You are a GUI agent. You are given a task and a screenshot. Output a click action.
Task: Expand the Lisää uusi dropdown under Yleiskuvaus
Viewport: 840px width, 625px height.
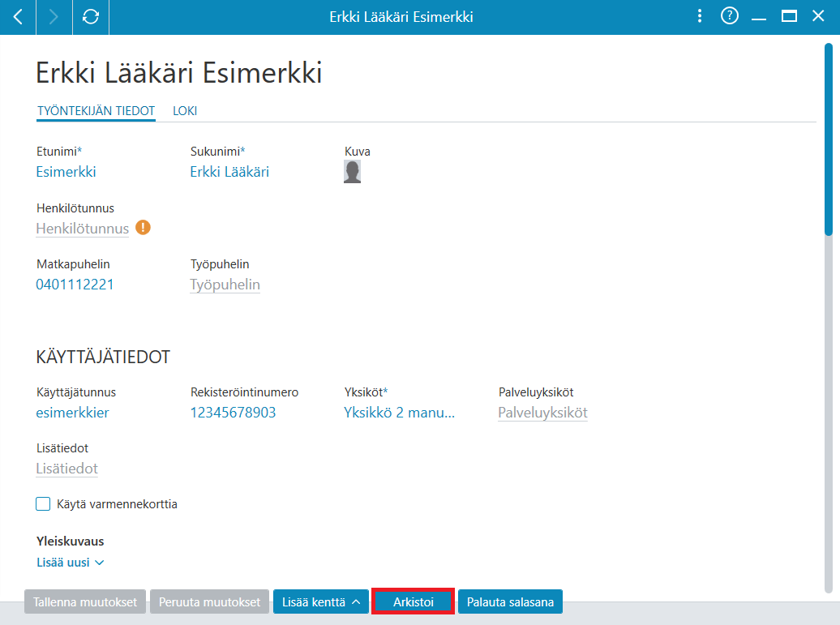click(x=70, y=563)
